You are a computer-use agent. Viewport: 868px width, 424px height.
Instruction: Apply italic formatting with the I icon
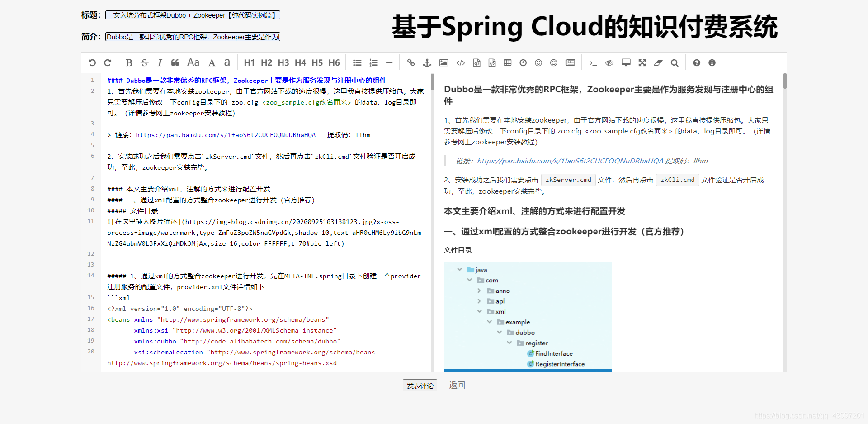160,63
